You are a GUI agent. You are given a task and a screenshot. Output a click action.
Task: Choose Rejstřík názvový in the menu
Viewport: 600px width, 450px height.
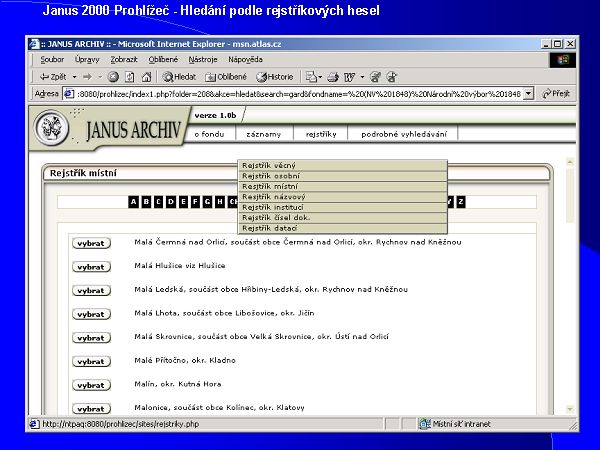[342, 197]
